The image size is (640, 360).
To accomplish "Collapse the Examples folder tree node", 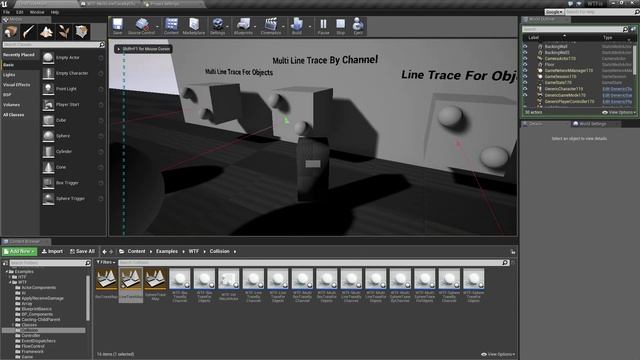I will (7, 271).
